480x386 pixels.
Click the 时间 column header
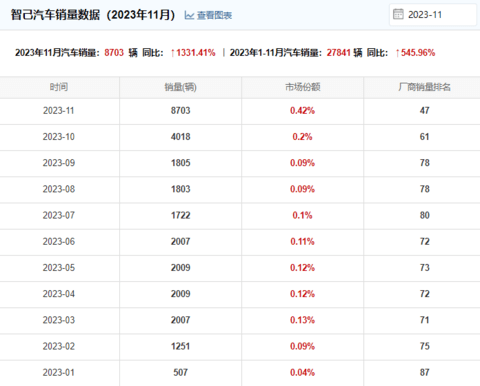click(x=59, y=87)
